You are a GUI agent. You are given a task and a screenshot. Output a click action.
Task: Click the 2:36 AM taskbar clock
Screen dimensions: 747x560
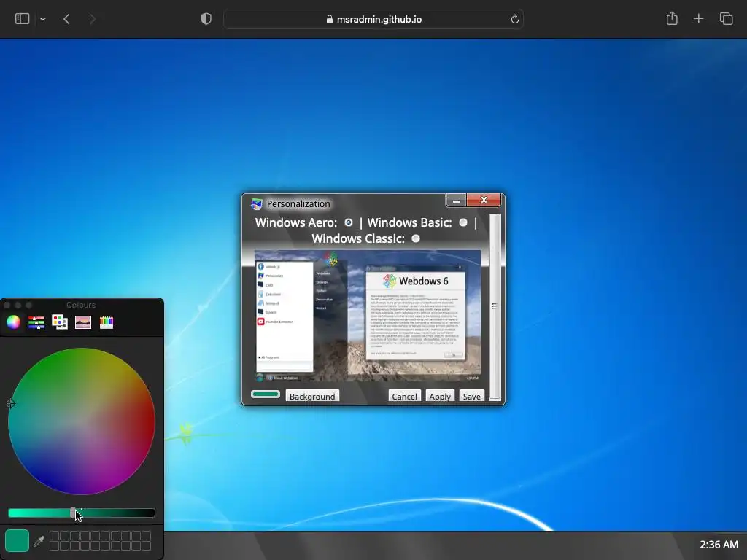click(x=719, y=544)
